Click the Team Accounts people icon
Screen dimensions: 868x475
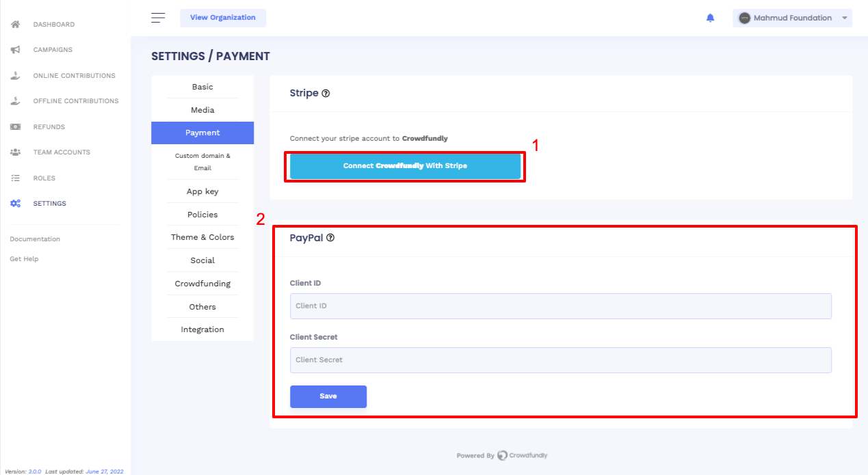pos(15,152)
